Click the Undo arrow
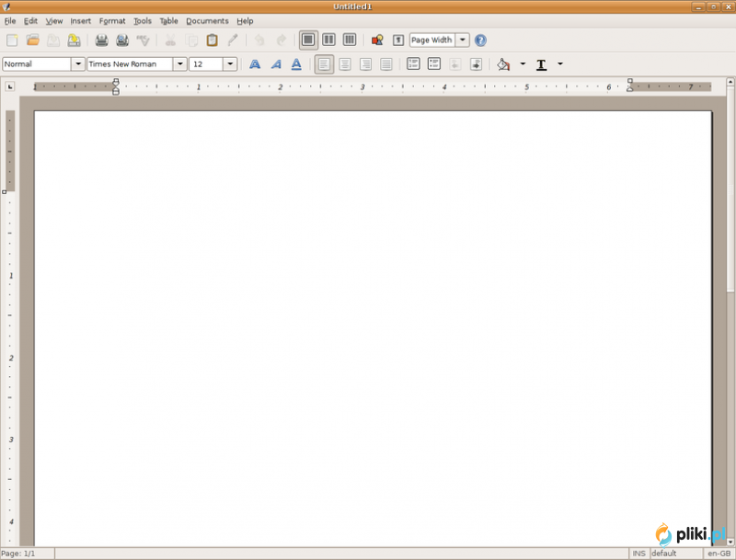 click(x=259, y=40)
